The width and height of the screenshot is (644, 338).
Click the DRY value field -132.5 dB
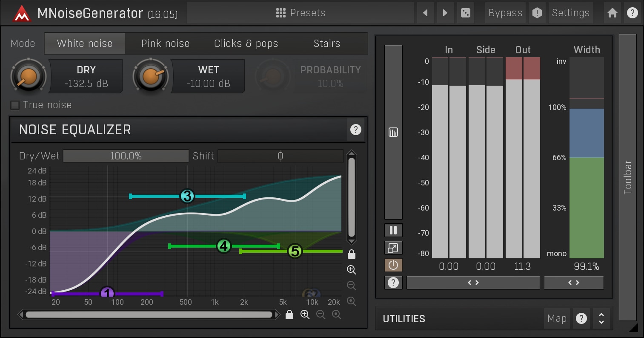tap(86, 76)
